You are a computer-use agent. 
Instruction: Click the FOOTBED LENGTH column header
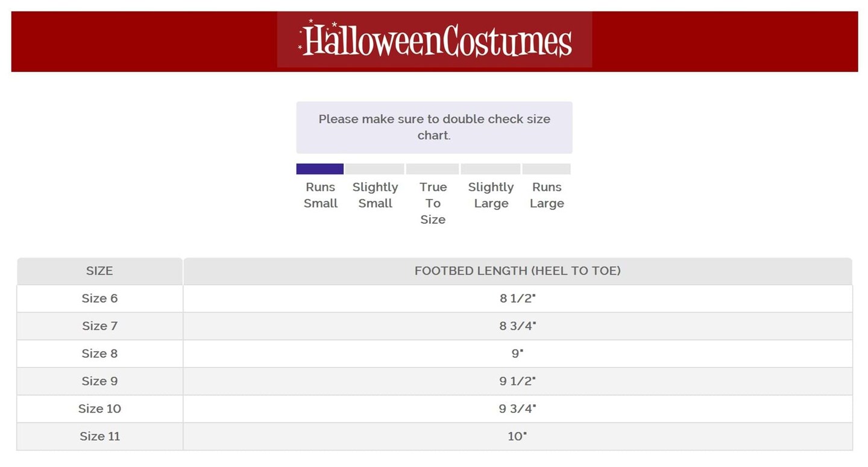pos(517,271)
